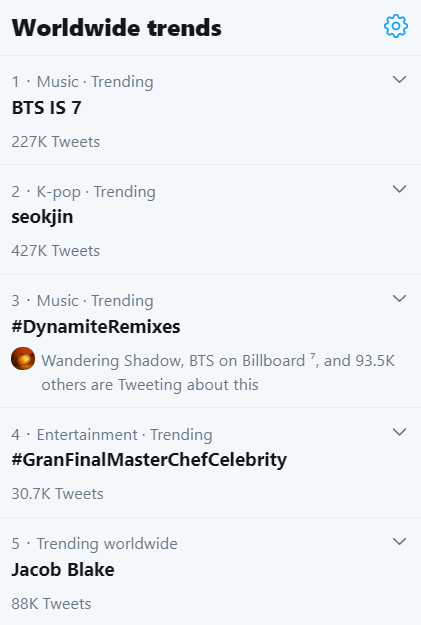This screenshot has width=421, height=625.
Task: Open the Jacob Blake trend
Action: [x=63, y=570]
